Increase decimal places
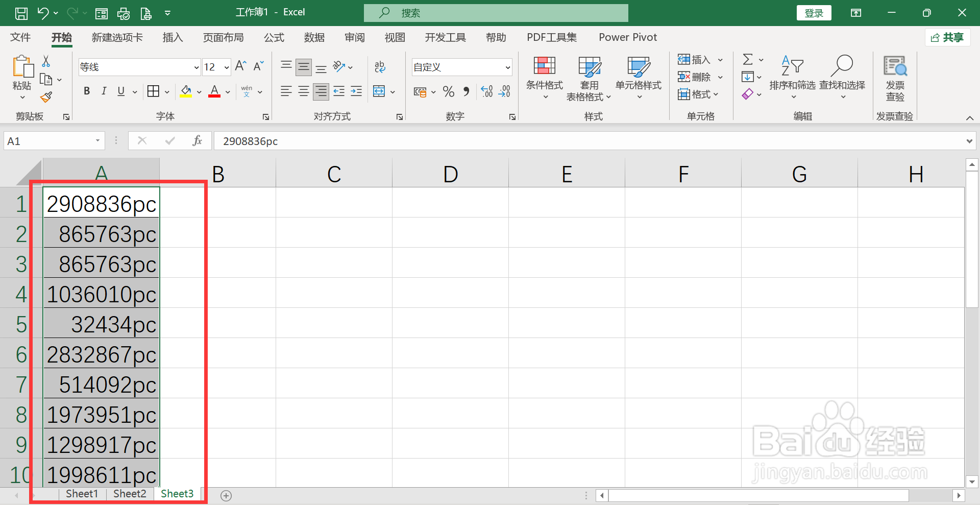The height and width of the screenshot is (505, 980). 487,91
